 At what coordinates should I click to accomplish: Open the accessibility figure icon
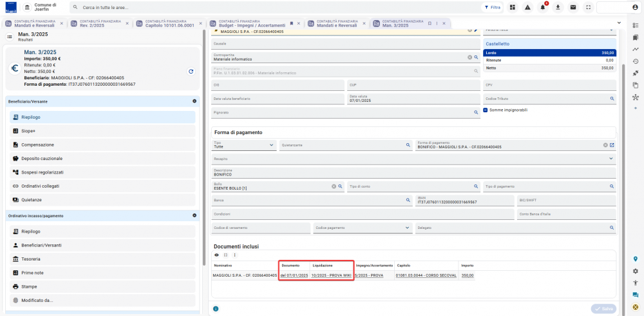pyautogui.click(x=636, y=283)
